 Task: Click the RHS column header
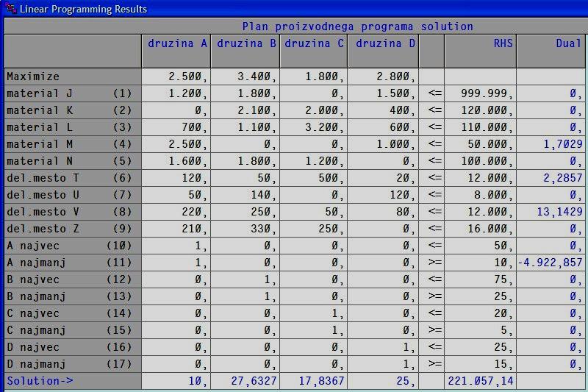click(x=481, y=51)
